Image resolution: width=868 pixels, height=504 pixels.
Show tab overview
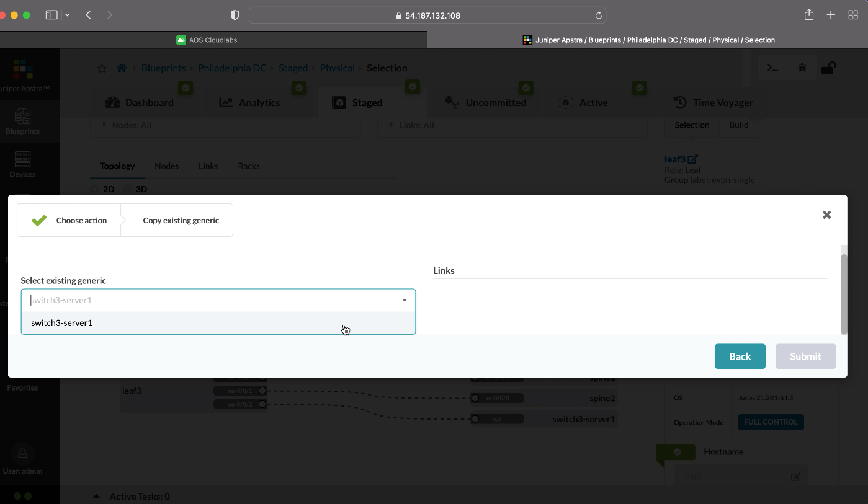[853, 15]
